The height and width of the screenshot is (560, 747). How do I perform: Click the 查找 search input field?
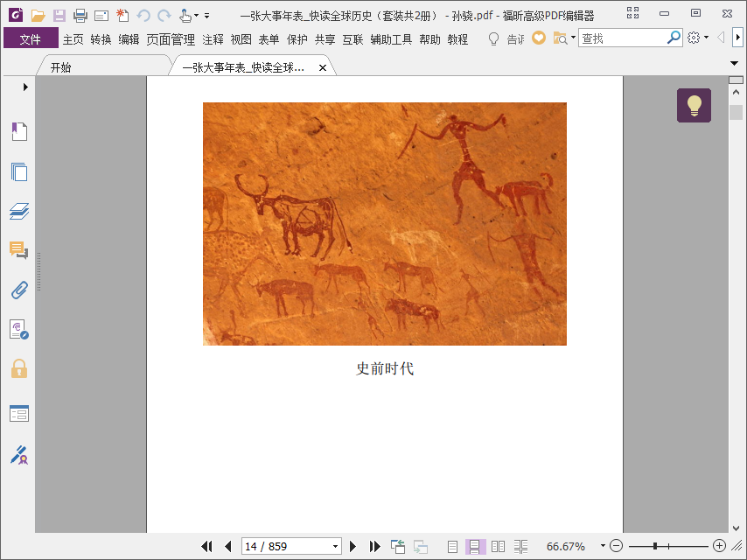[623, 38]
